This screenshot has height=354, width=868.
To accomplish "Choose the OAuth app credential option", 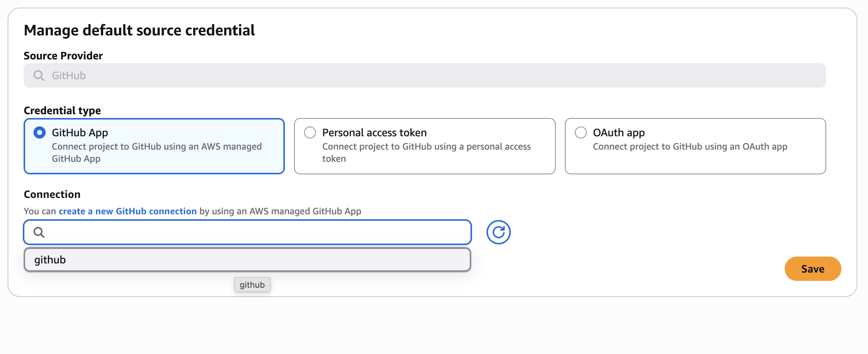I will tap(695, 146).
